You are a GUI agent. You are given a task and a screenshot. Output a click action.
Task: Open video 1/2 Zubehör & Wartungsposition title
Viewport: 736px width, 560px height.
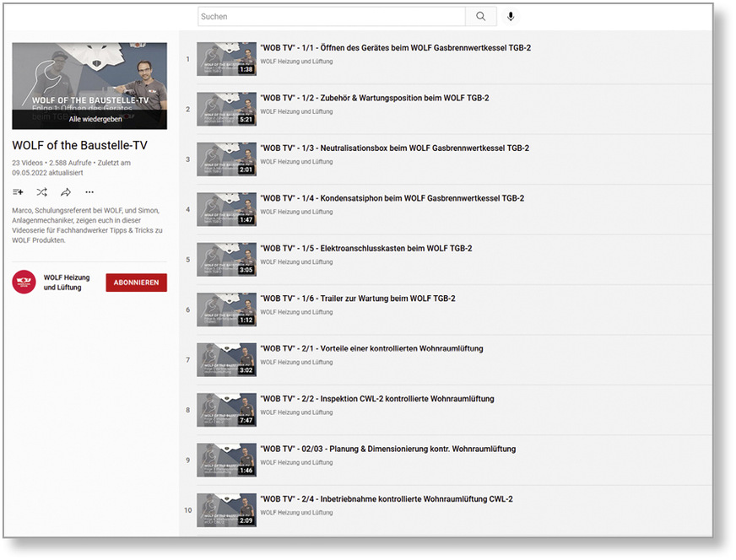(374, 98)
